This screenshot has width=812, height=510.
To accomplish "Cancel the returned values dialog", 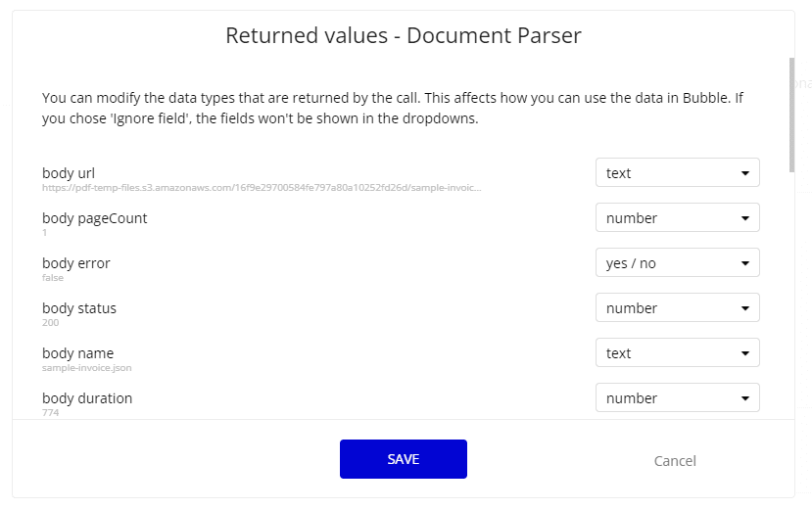I will [x=675, y=461].
